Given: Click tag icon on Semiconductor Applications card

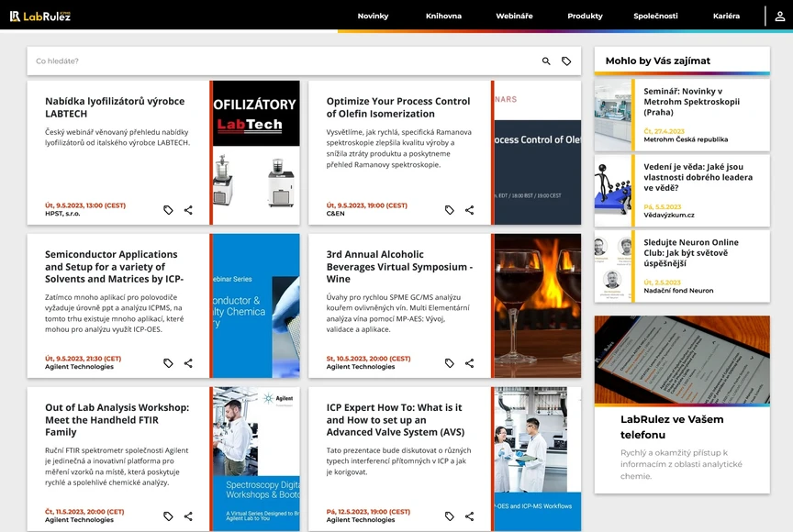Looking at the screenshot, I should point(168,363).
